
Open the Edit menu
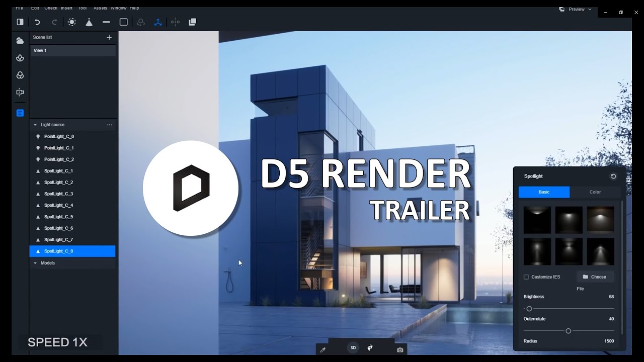tap(35, 8)
